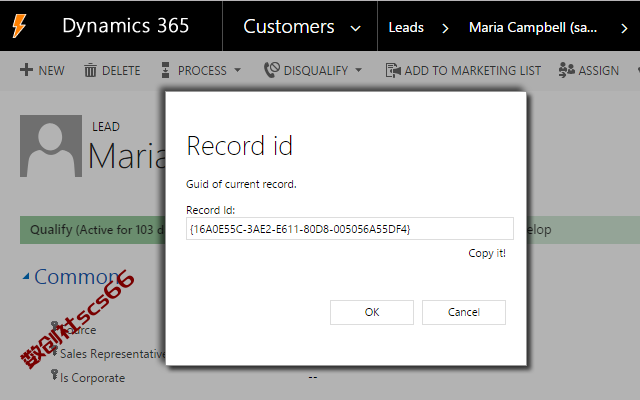The image size is (640, 400).
Task: Click the ASSIGN people icon
Action: (567, 70)
